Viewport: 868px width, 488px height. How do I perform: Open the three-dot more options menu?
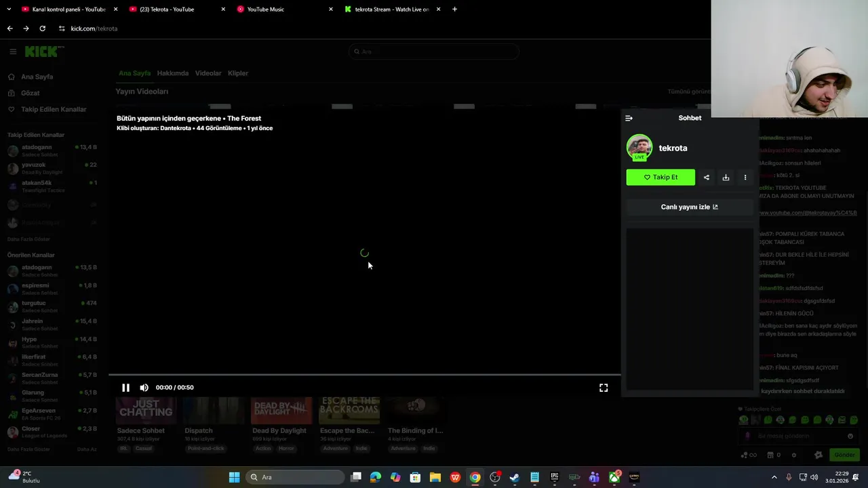point(745,178)
